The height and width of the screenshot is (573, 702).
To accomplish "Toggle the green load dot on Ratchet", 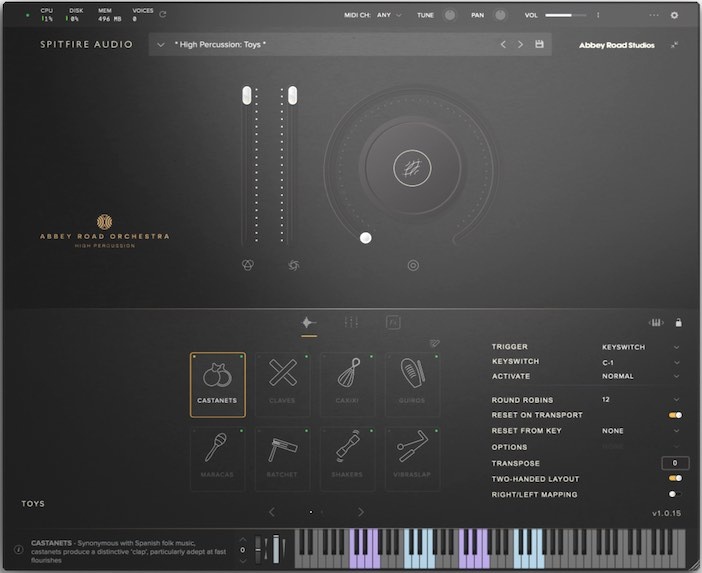I will tap(307, 431).
